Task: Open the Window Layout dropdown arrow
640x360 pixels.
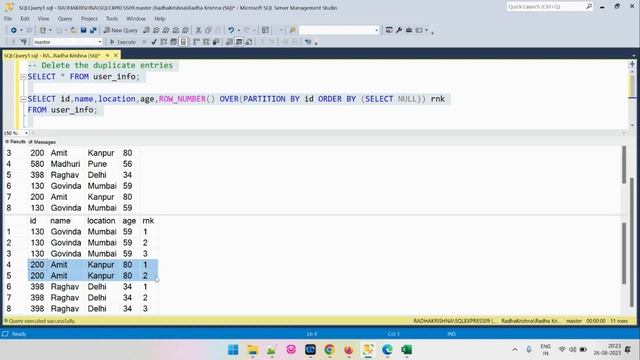Action: pyautogui.click(x=426, y=30)
